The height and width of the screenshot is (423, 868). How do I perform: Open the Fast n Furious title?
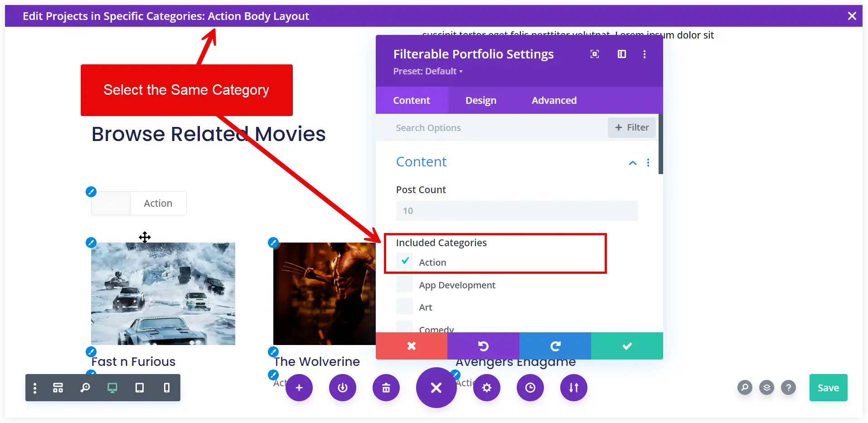(x=133, y=362)
